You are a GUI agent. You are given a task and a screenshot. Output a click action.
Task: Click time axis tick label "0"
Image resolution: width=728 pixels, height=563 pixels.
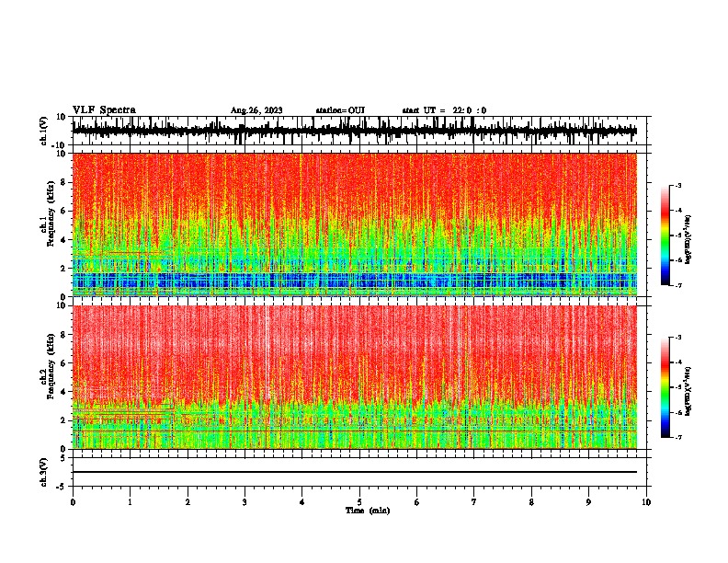pos(73,502)
